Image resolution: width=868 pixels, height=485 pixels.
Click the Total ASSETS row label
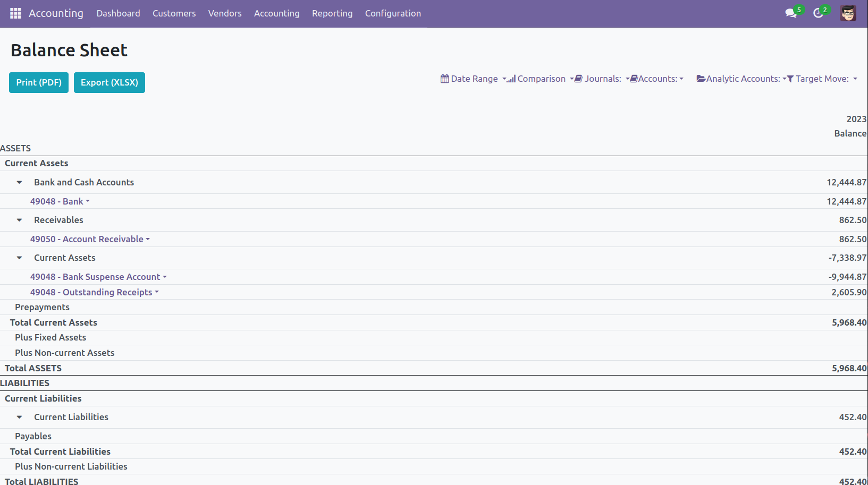(x=33, y=368)
